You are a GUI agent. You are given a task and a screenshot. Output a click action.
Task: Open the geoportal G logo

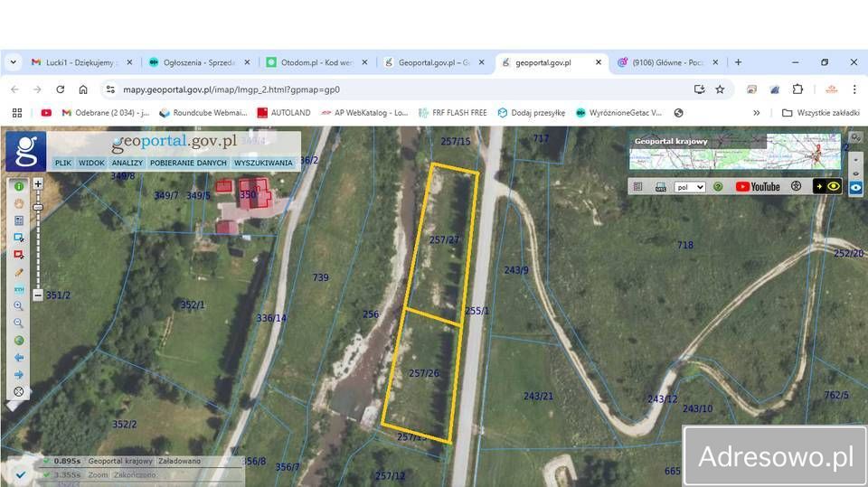click(x=25, y=151)
